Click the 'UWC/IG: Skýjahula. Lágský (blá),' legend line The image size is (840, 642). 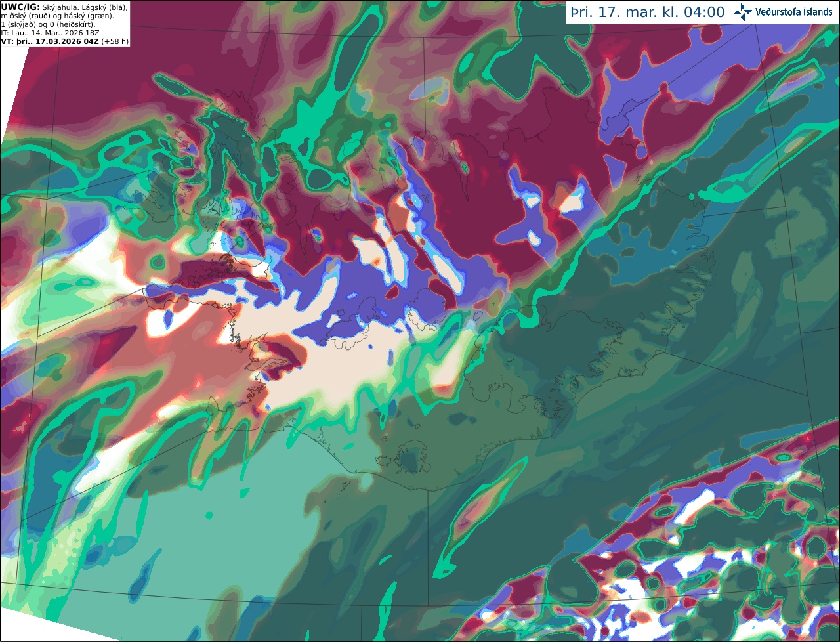point(64,7)
